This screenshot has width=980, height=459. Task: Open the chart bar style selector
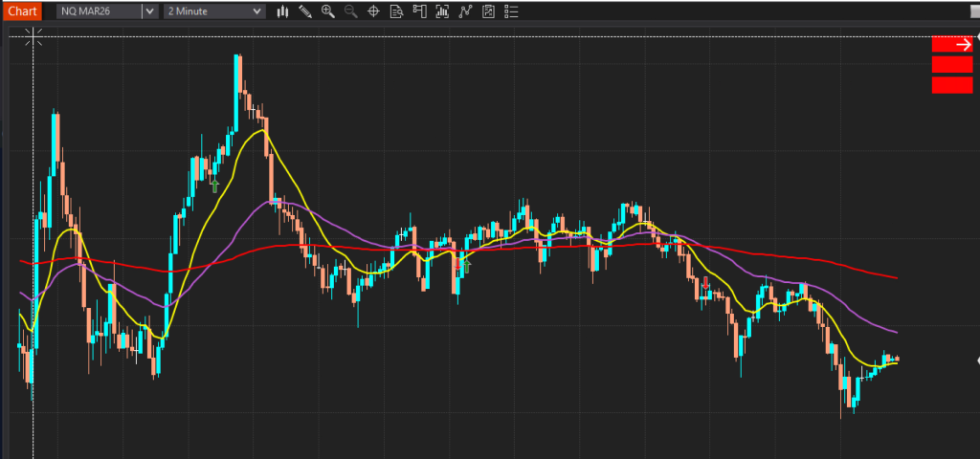point(282,11)
